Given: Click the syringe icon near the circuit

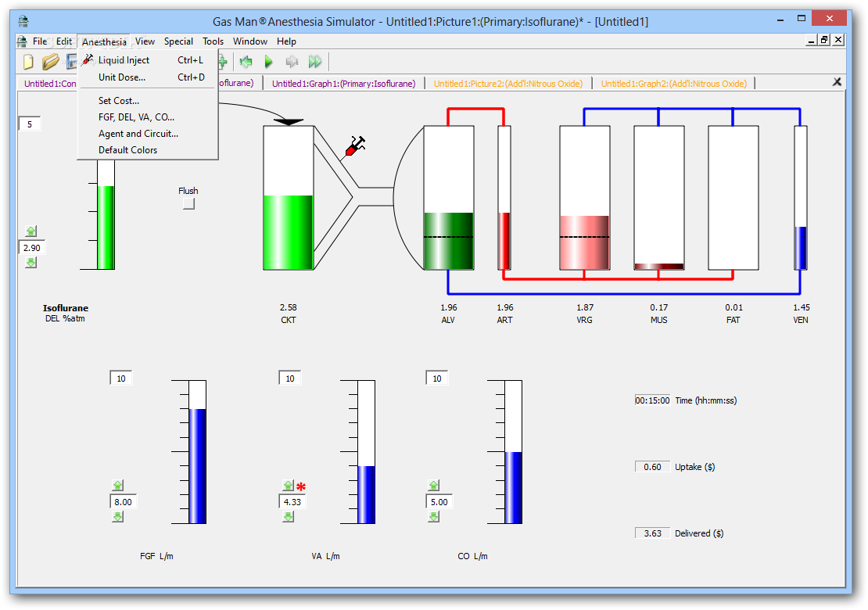Looking at the screenshot, I should pyautogui.click(x=354, y=146).
